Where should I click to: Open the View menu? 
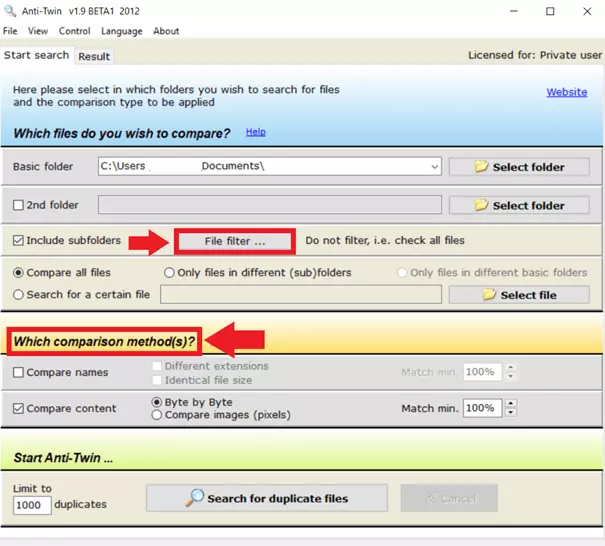tap(38, 31)
